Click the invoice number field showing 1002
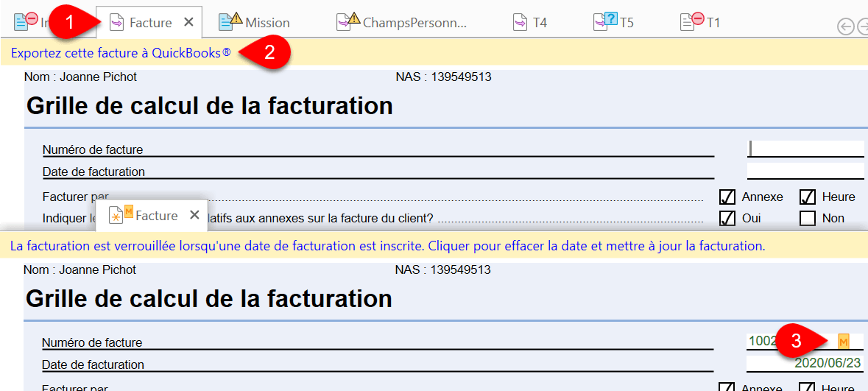Viewport: 868px width, 391px height. [x=805, y=342]
